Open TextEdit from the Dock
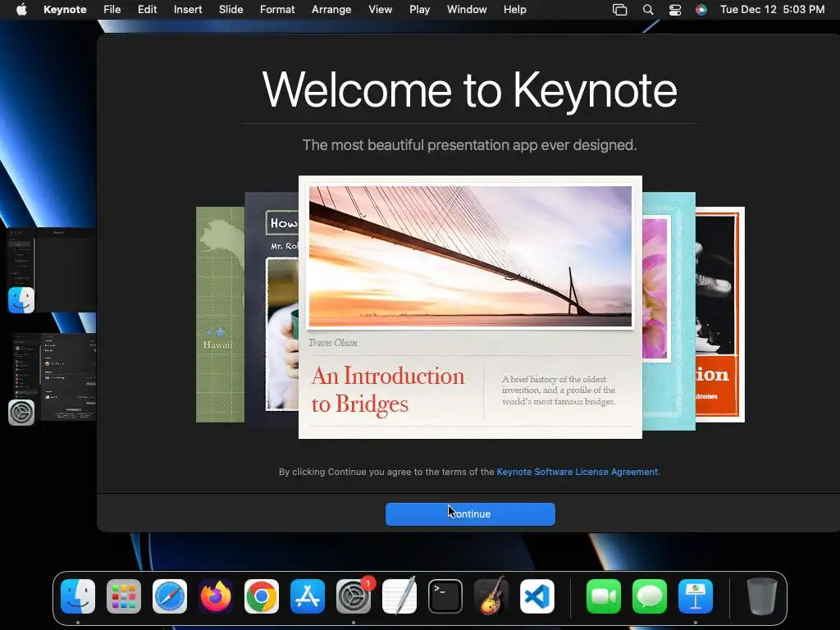The image size is (840, 630). (399, 596)
